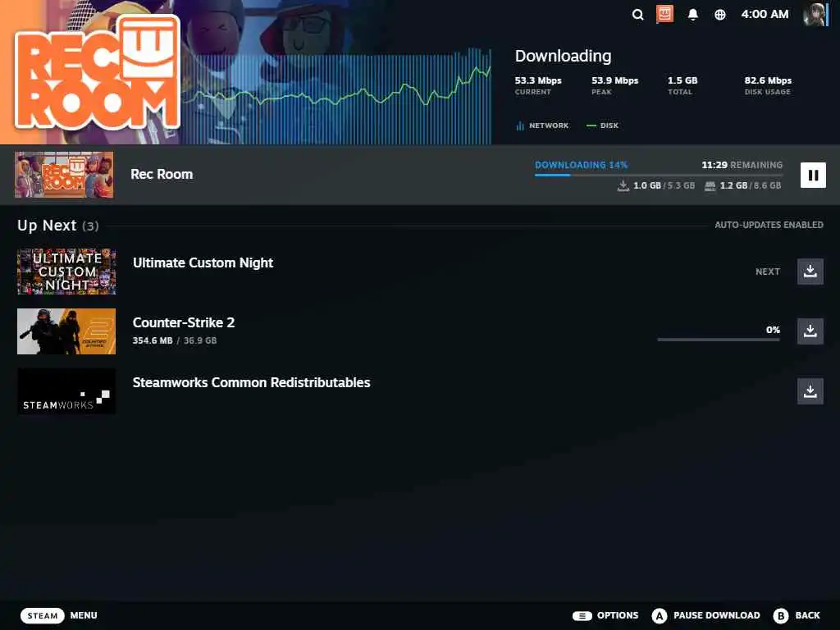
Task: Click the Counter-Strike 2 progress bar
Action: (x=719, y=340)
